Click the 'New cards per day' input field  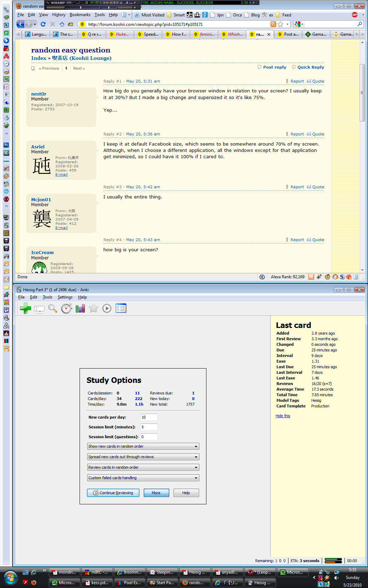[149, 417]
